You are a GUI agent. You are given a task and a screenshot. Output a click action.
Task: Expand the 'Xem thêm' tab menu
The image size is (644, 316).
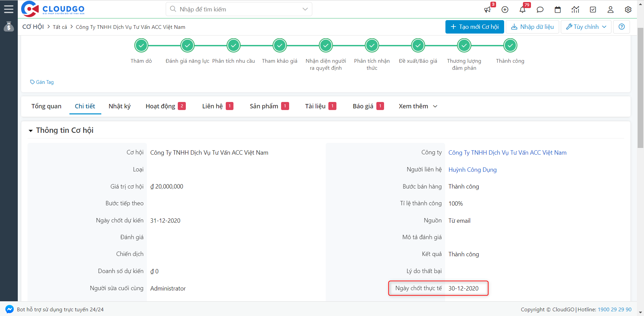(418, 106)
